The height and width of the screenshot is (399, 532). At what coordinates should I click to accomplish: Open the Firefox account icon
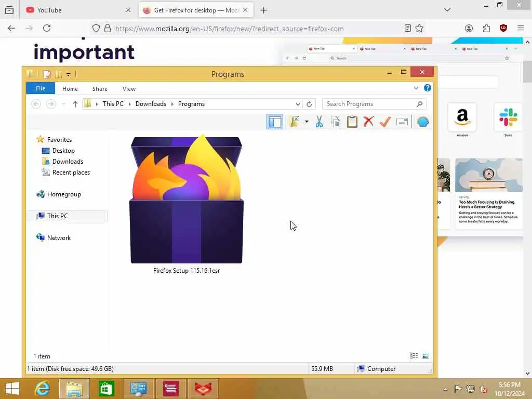point(469,28)
